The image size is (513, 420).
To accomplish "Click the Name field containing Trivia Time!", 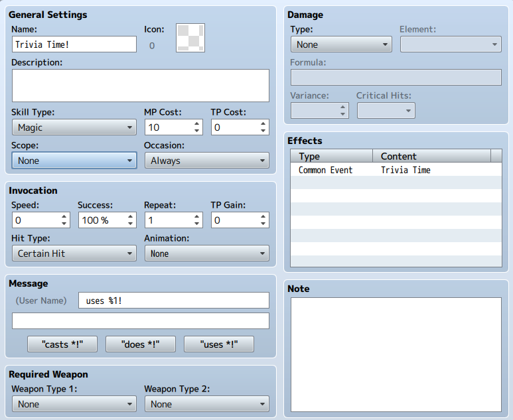I will [x=74, y=44].
